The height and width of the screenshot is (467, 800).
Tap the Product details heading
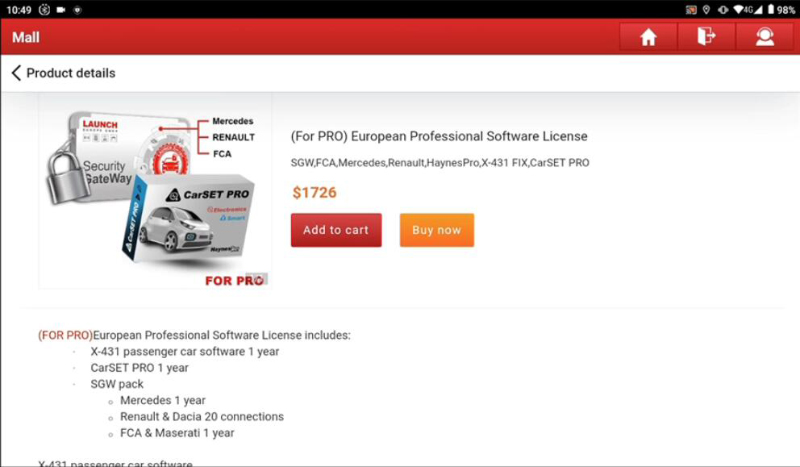71,73
